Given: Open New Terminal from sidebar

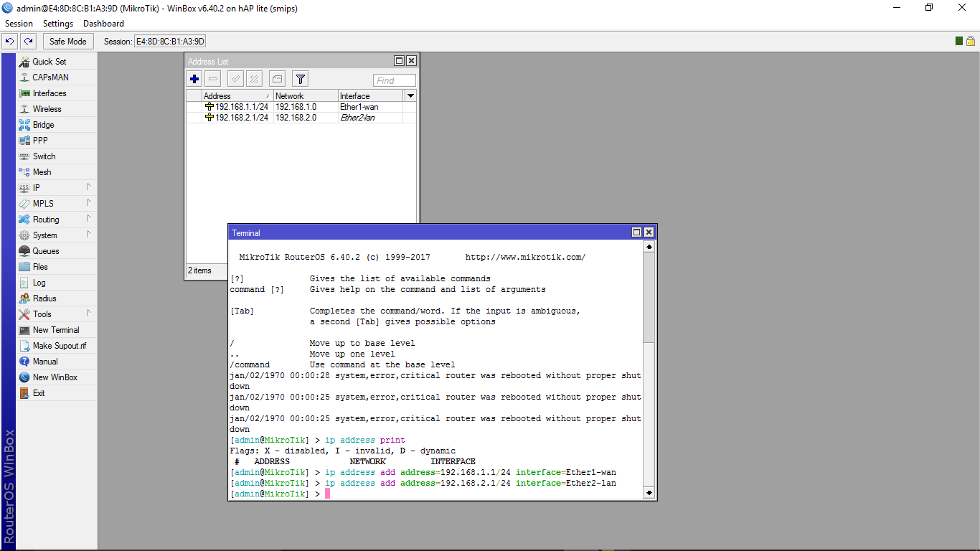Looking at the screenshot, I should coord(57,330).
